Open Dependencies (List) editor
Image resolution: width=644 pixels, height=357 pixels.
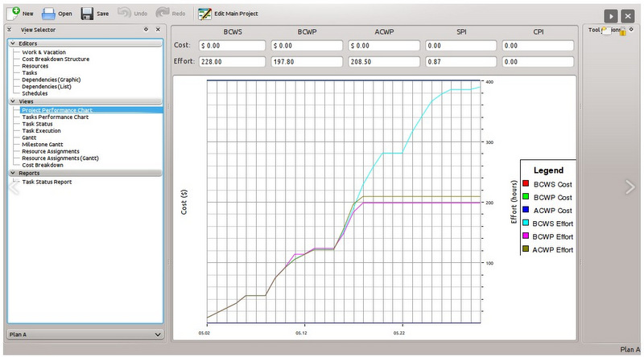[47, 87]
